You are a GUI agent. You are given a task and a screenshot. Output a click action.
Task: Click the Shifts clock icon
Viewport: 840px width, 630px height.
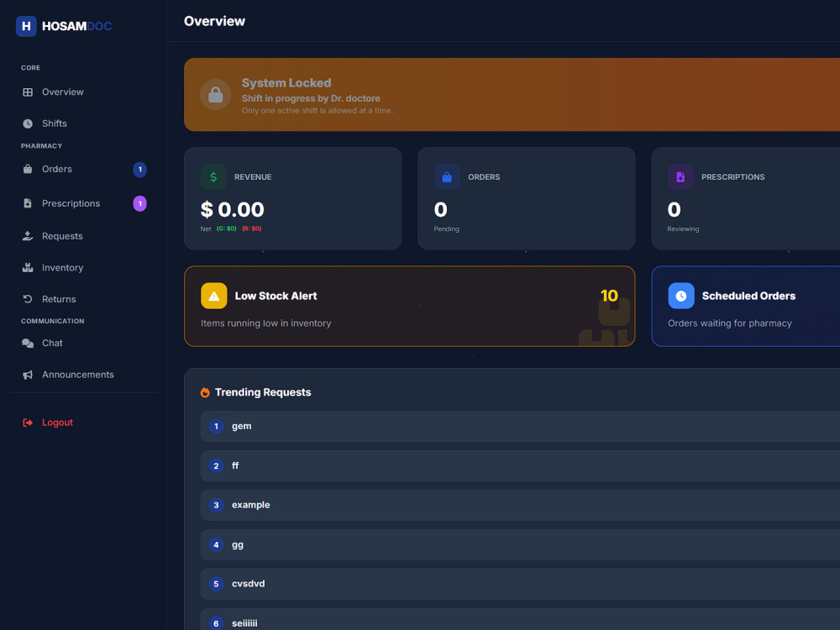pyautogui.click(x=28, y=123)
